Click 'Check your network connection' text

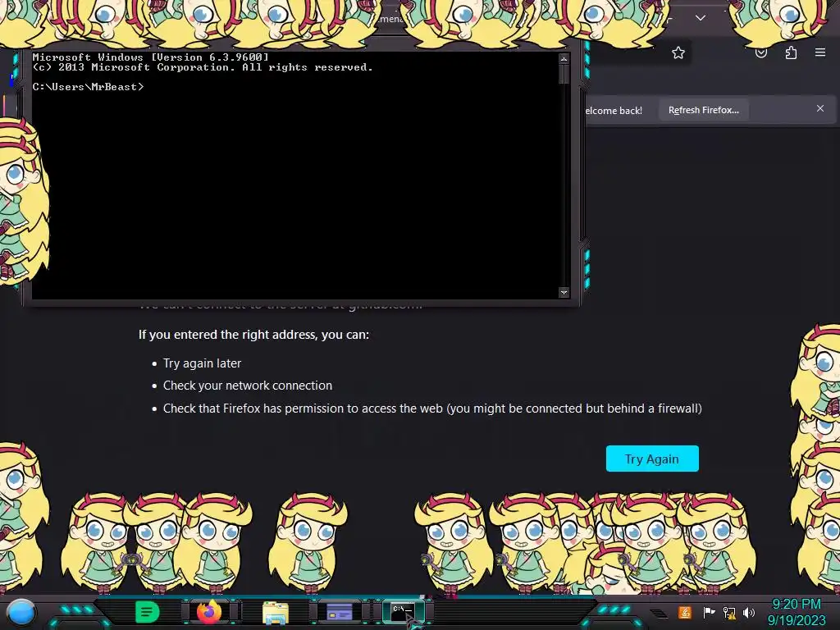(x=248, y=386)
